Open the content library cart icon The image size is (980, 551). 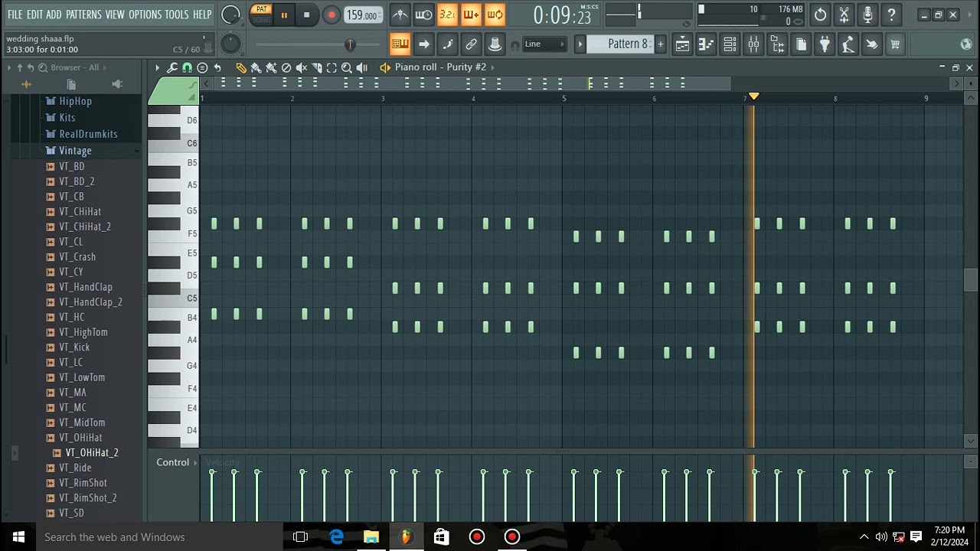click(x=895, y=44)
